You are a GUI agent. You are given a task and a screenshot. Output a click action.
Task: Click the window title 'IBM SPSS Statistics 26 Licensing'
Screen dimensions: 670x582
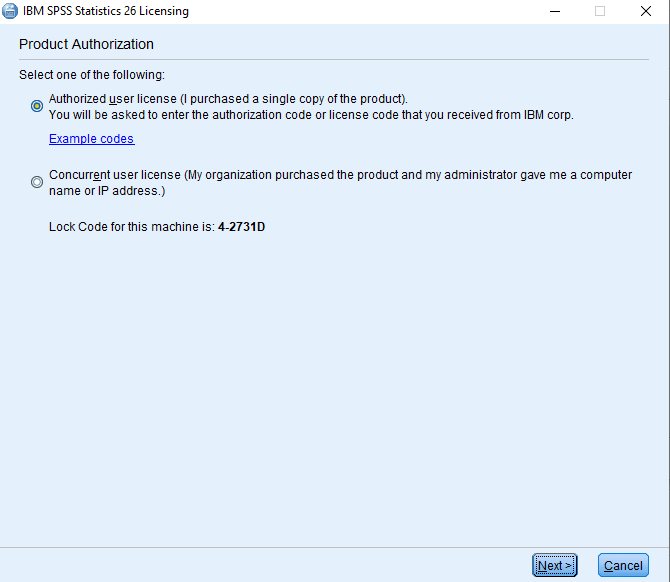coord(105,11)
